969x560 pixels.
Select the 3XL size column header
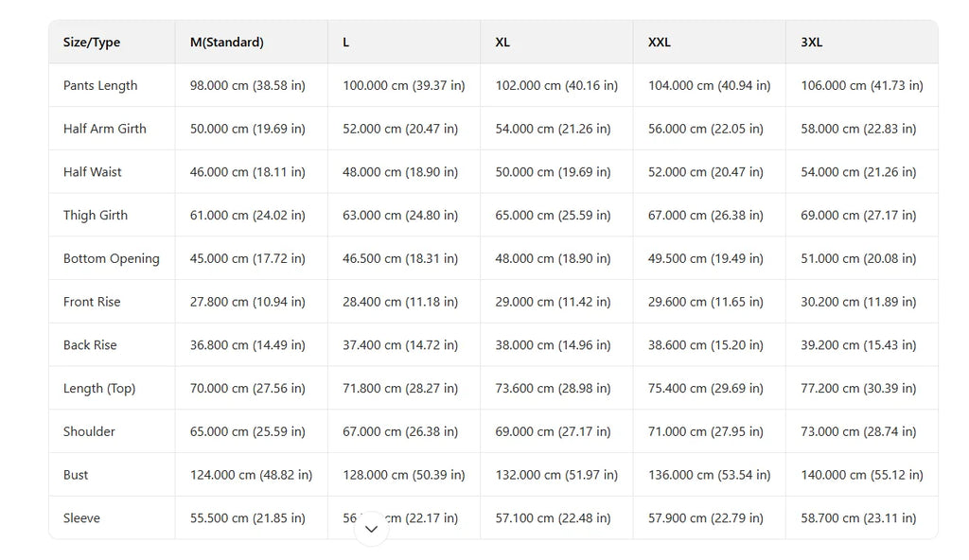pos(811,42)
